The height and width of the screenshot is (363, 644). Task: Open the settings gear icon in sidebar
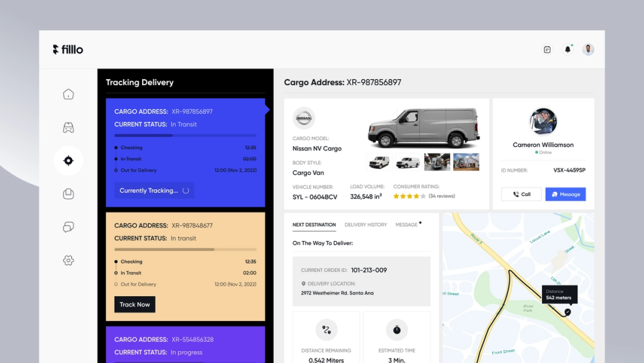68,260
